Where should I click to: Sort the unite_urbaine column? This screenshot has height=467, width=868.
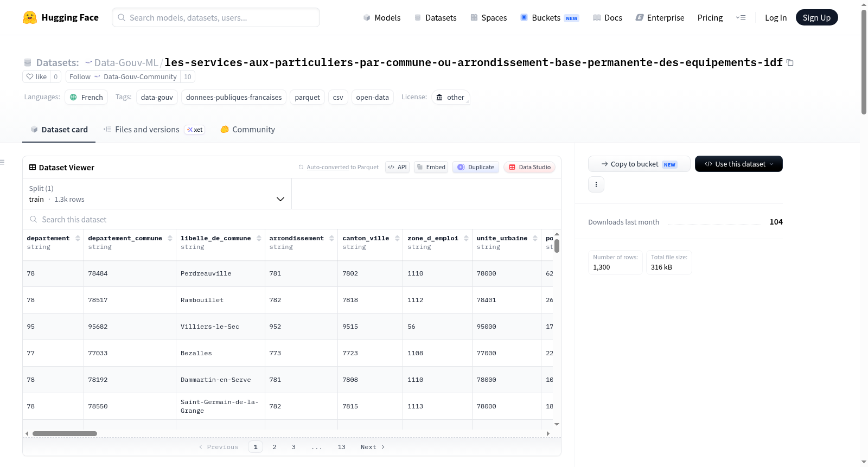535,238
